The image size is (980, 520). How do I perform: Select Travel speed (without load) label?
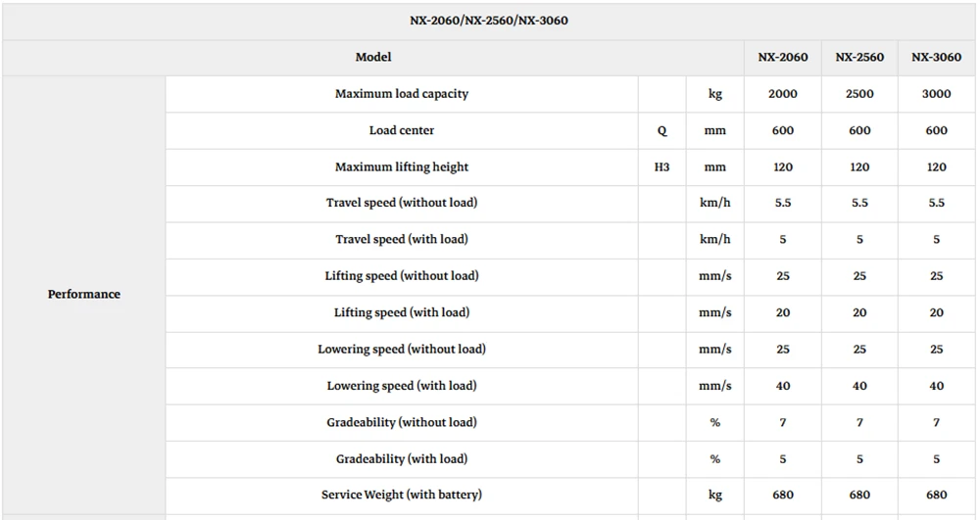coord(401,203)
